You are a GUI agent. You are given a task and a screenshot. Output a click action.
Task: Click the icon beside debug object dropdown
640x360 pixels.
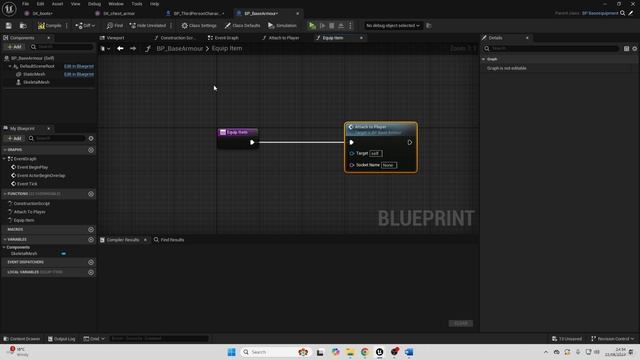click(429, 26)
